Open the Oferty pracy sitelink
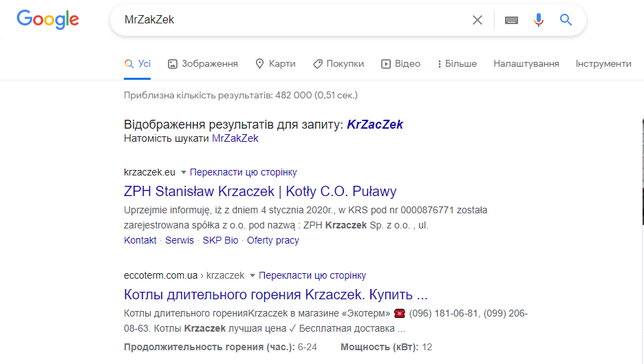 pyautogui.click(x=272, y=240)
